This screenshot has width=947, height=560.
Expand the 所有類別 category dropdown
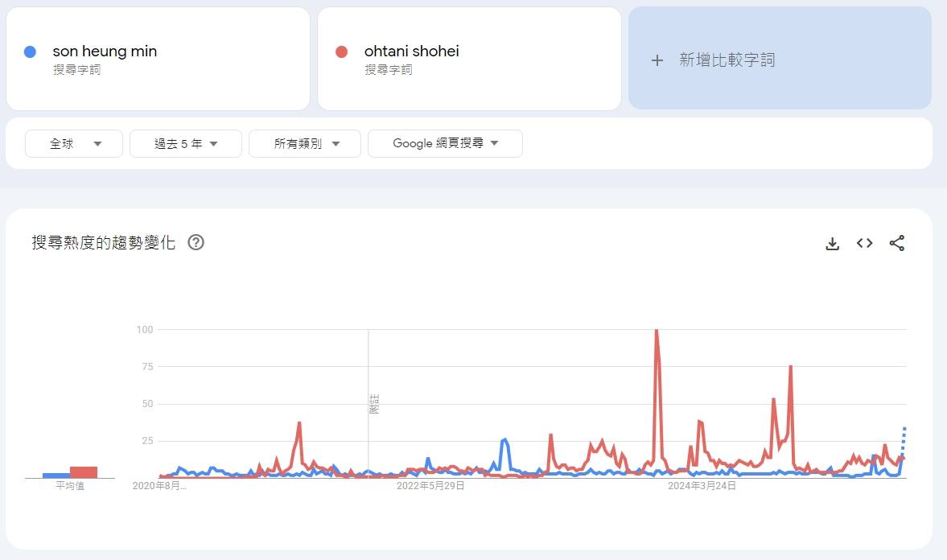pos(305,144)
